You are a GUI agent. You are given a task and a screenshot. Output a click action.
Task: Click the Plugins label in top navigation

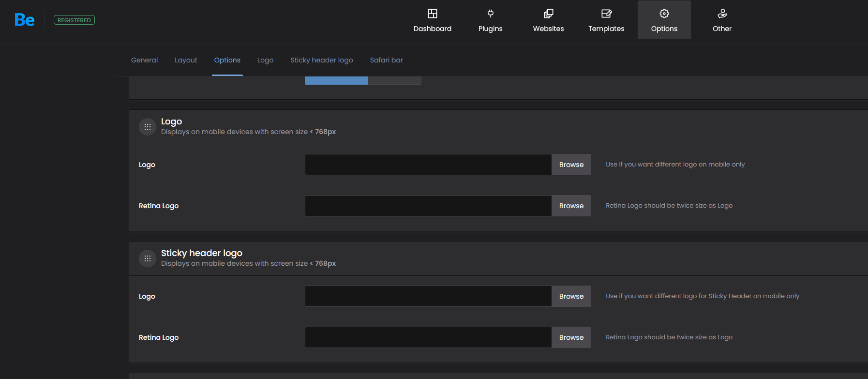[491, 29]
